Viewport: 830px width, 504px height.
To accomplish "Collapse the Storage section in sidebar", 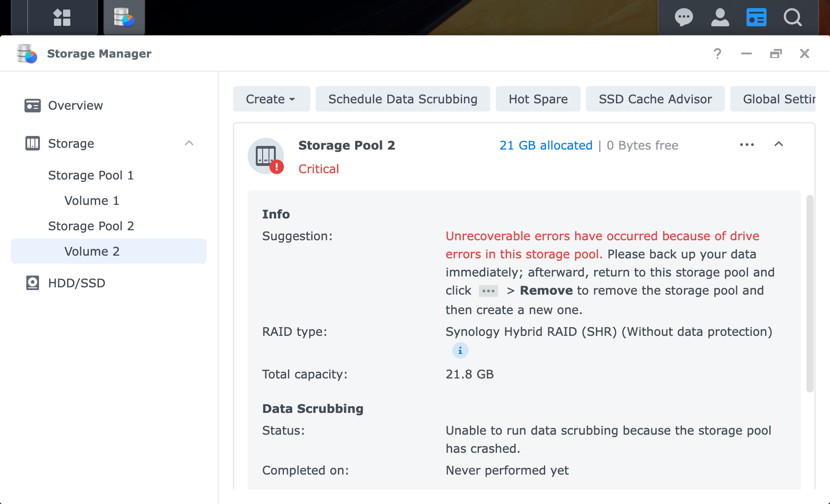I will tap(189, 143).
